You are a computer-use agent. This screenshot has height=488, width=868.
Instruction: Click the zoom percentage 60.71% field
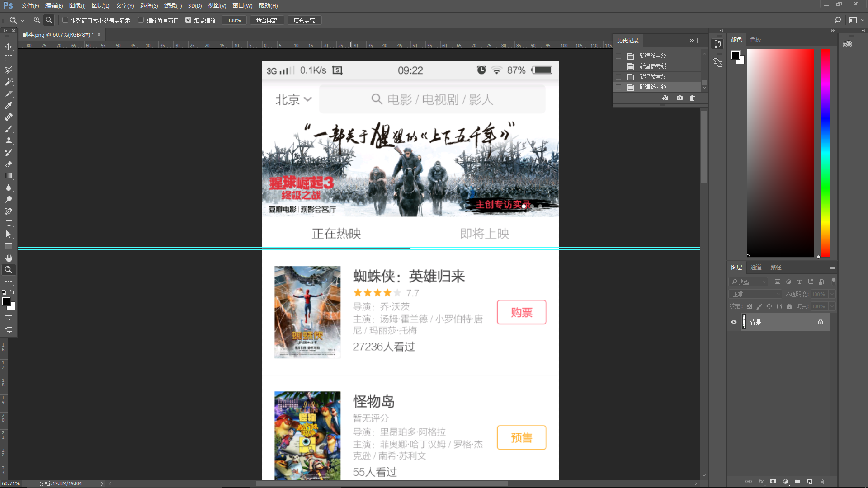(x=11, y=483)
